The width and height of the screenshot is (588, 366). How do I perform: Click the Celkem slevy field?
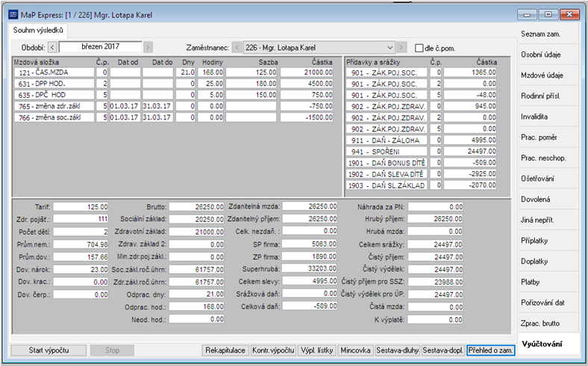point(310,281)
